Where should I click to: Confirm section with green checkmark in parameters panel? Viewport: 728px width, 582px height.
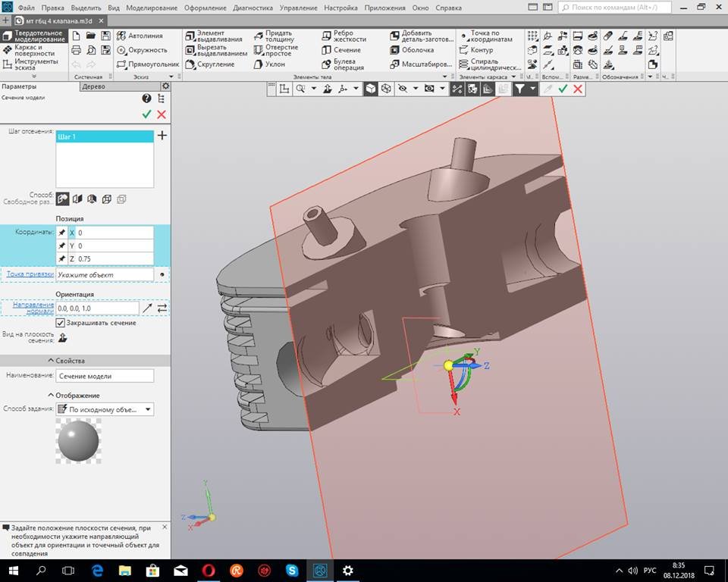click(x=146, y=114)
